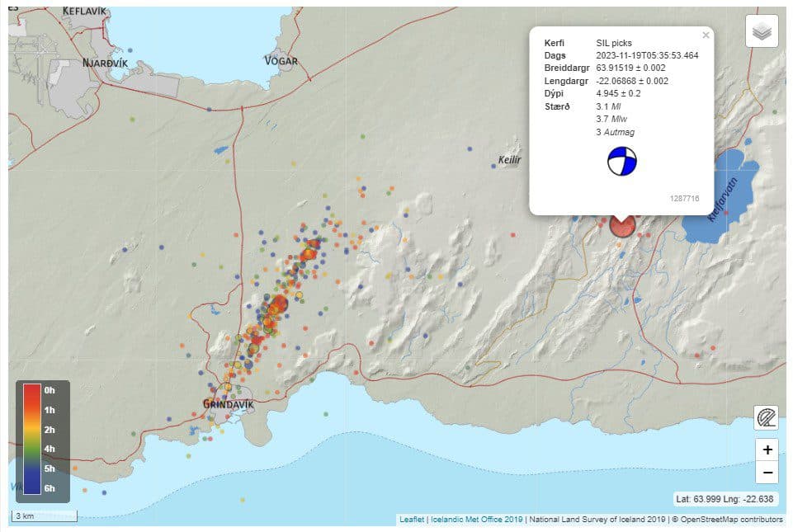
Task: Click the earthquake age color legend bar
Action: (x=31, y=439)
